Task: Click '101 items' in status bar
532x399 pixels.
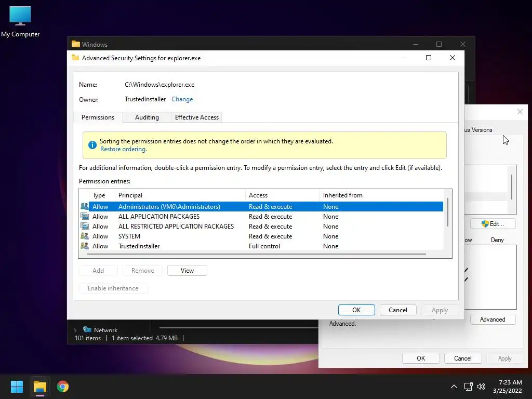Action: click(x=88, y=338)
